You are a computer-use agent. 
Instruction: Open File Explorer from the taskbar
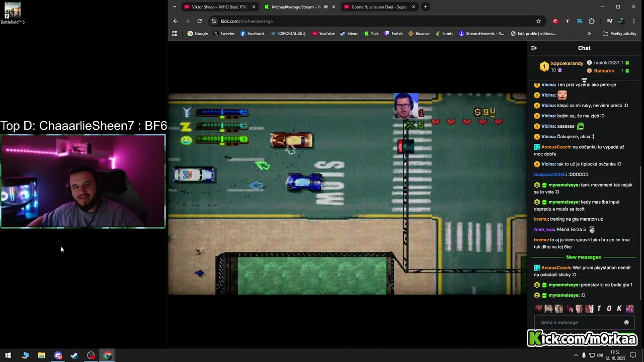tap(41, 355)
